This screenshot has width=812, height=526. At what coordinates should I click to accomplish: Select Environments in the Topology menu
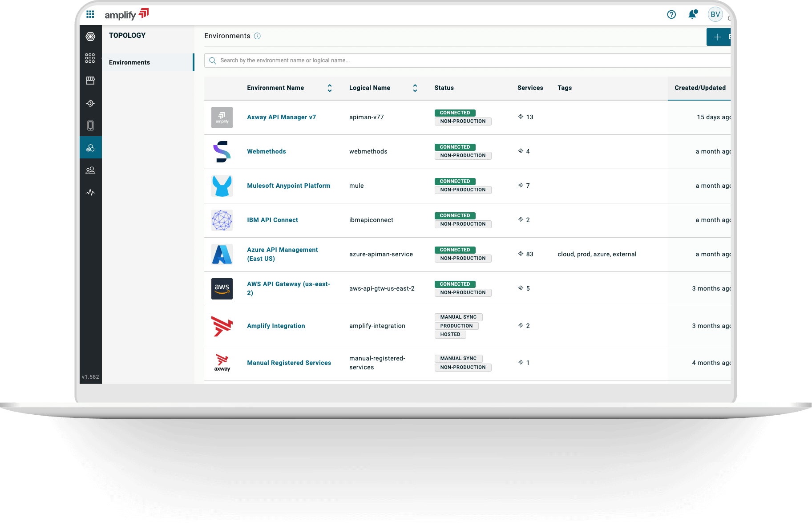[129, 62]
